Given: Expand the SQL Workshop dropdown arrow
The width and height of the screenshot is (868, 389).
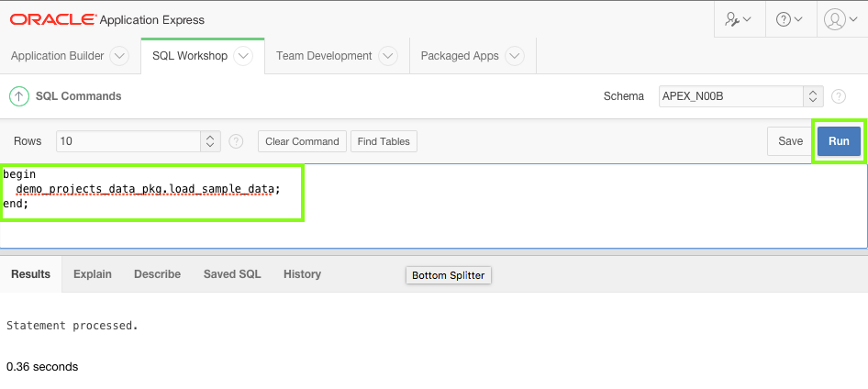Looking at the screenshot, I should (x=243, y=56).
